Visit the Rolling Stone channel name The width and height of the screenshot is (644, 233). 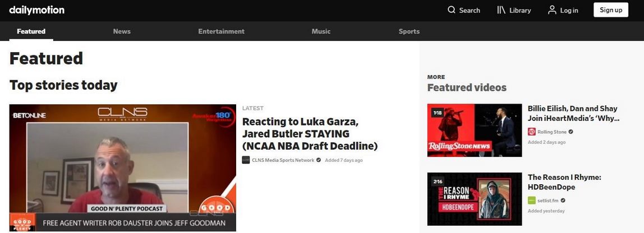tap(552, 132)
